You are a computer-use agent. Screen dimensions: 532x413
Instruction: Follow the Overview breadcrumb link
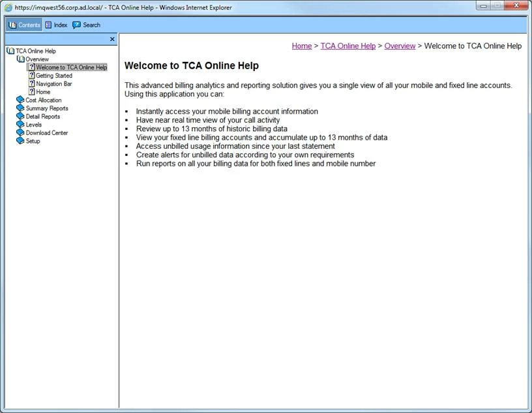tap(400, 46)
